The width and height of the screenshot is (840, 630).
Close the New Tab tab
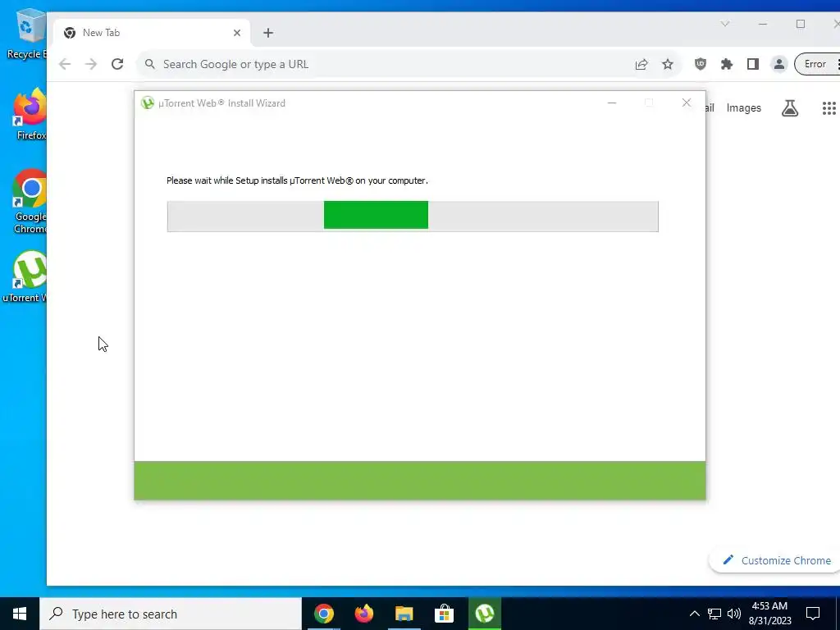pyautogui.click(x=237, y=33)
